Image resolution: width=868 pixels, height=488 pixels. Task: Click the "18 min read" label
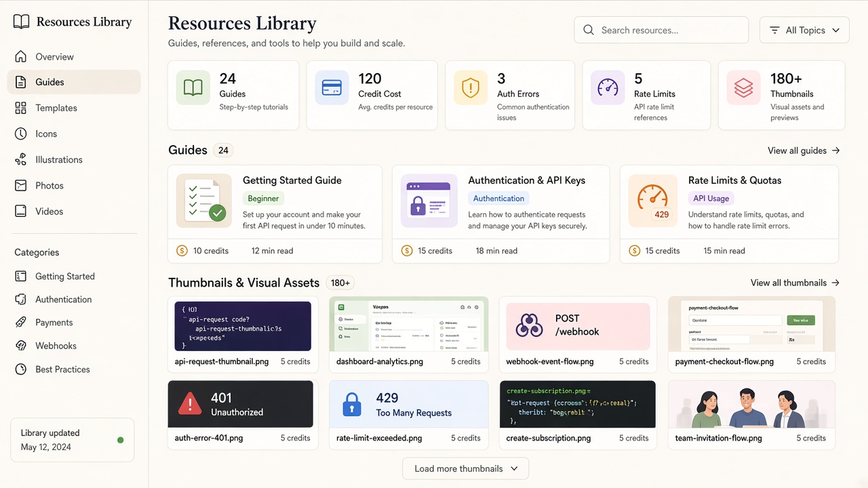tap(496, 251)
